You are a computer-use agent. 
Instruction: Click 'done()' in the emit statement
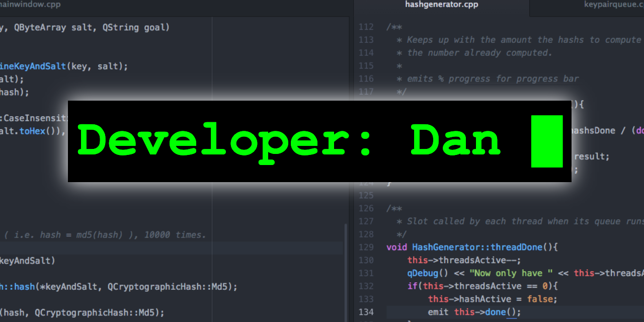(501, 312)
